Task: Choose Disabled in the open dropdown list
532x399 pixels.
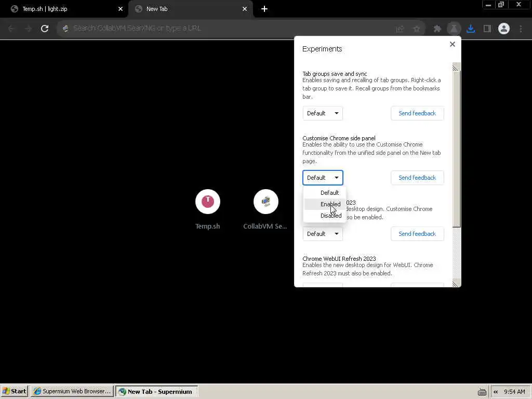Action: pos(325,216)
